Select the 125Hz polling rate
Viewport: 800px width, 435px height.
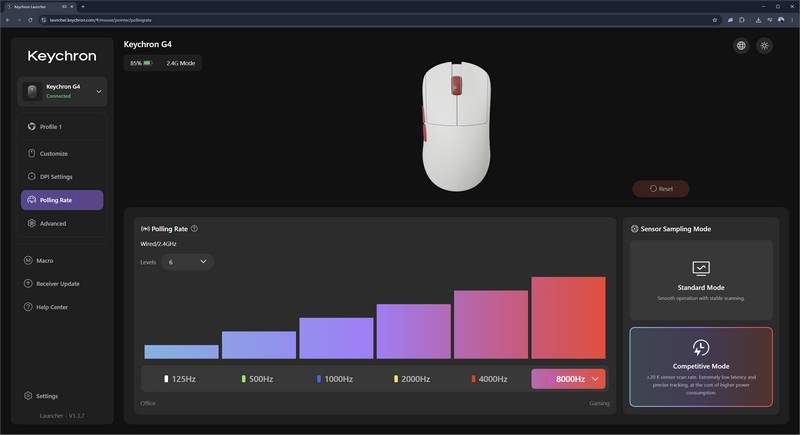(180, 379)
